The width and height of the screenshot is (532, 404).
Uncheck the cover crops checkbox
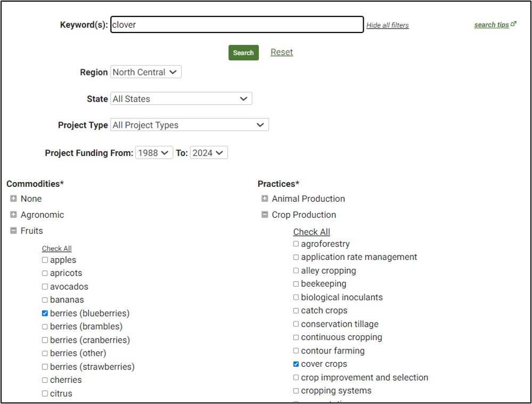tap(296, 364)
